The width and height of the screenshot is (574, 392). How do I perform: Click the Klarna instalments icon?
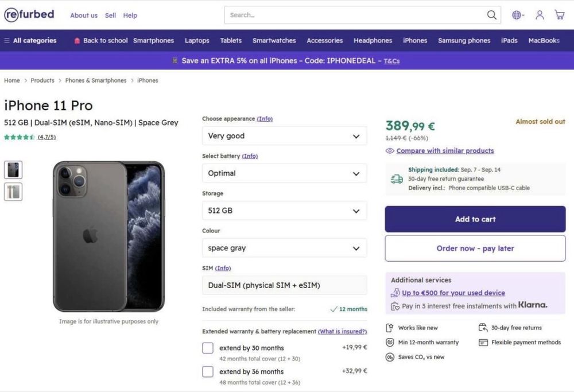click(395, 306)
